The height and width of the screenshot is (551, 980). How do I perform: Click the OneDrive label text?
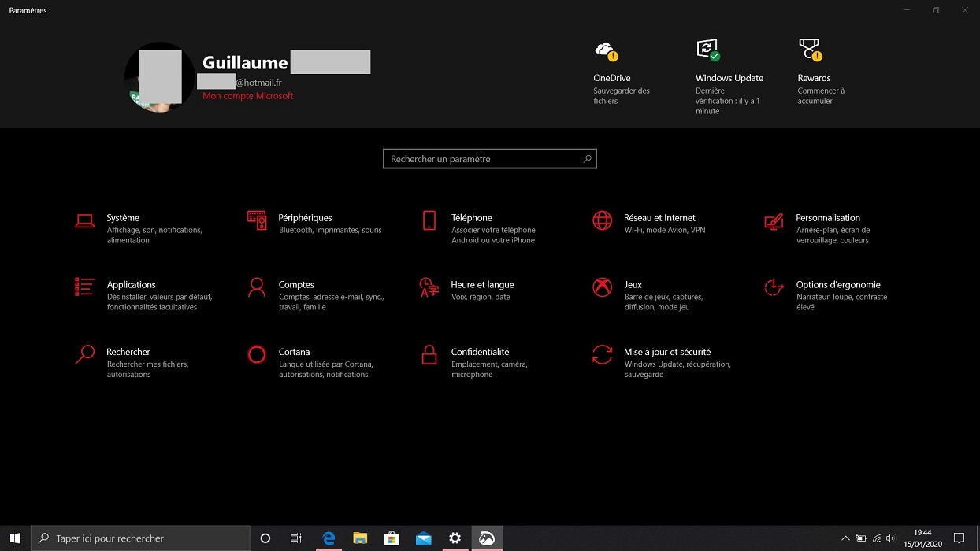coord(612,78)
